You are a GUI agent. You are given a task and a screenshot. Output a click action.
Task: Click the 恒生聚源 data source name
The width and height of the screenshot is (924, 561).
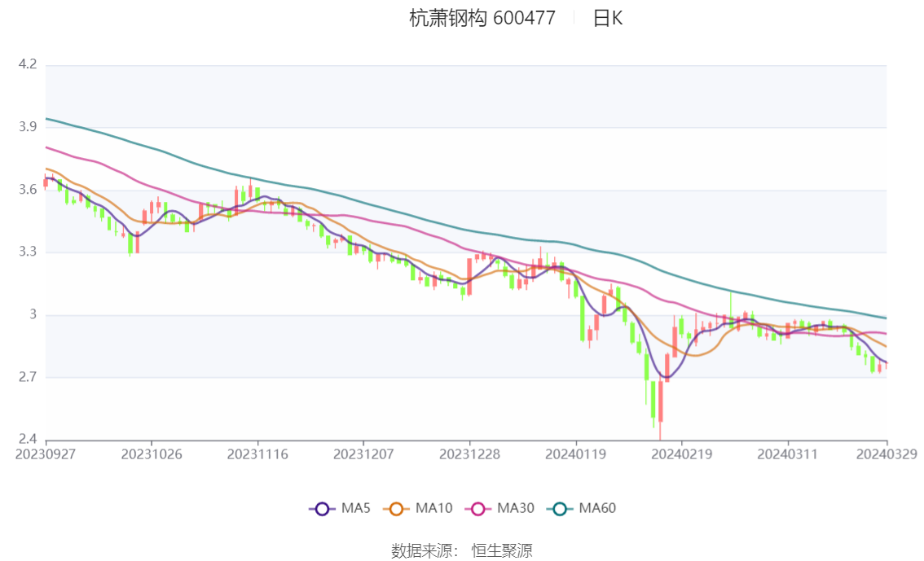point(502,551)
